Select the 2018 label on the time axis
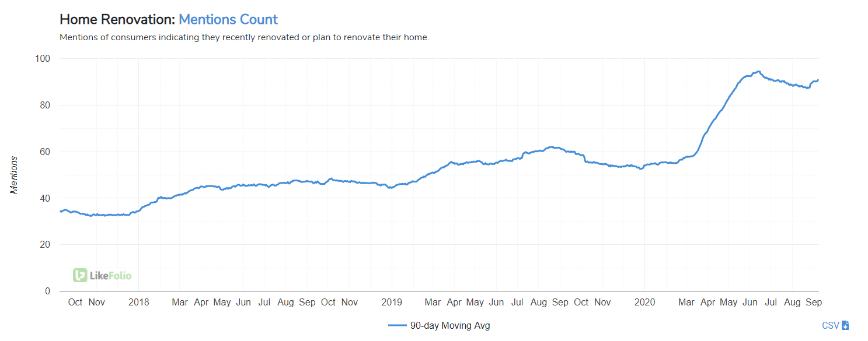Image resolution: width=868 pixels, height=341 pixels. [138, 302]
